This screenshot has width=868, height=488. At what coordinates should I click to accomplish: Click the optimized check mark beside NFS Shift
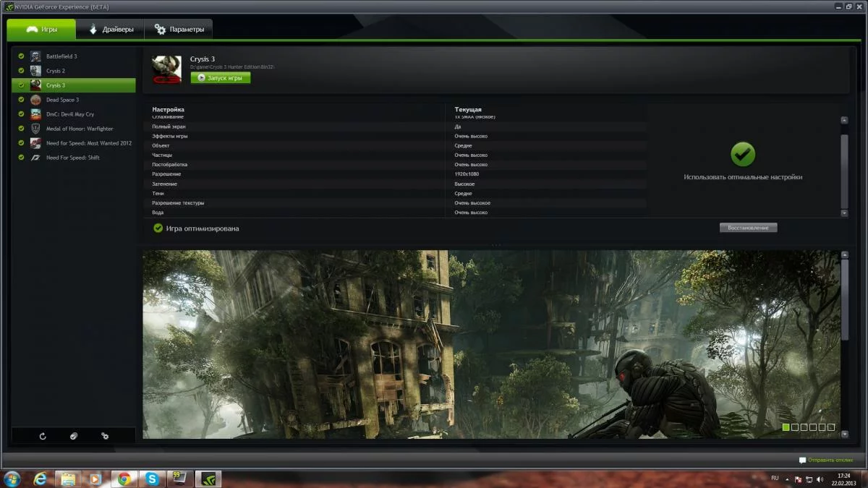21,158
